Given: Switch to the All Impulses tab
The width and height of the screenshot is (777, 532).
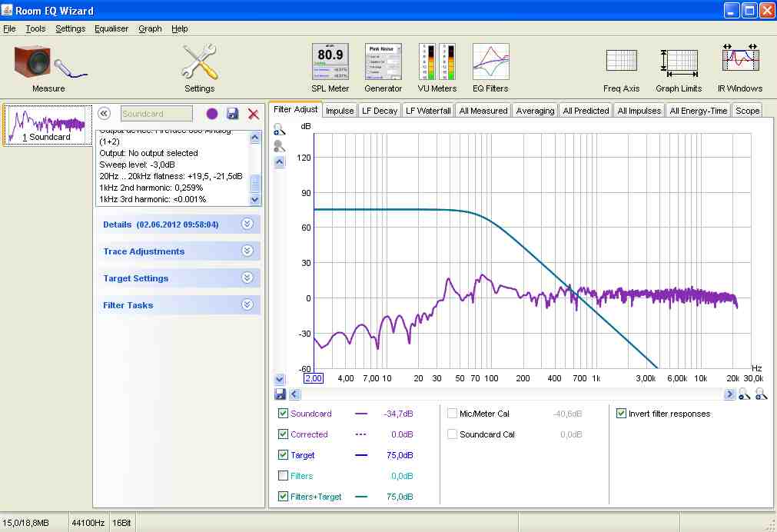Looking at the screenshot, I should [x=639, y=111].
